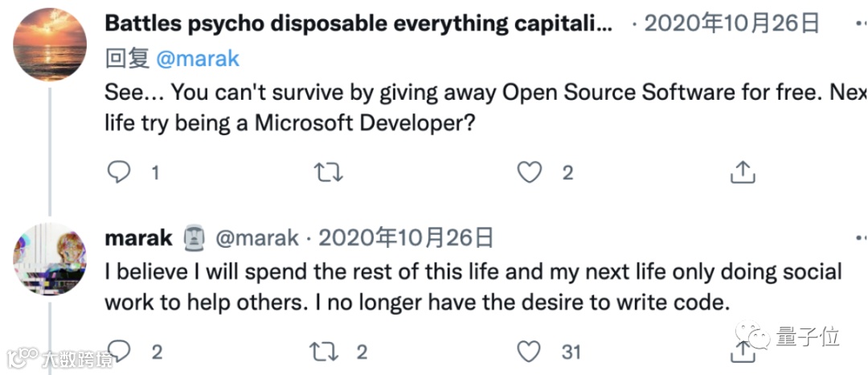
Task: Click the moai emoji next to marak
Action: (193, 237)
